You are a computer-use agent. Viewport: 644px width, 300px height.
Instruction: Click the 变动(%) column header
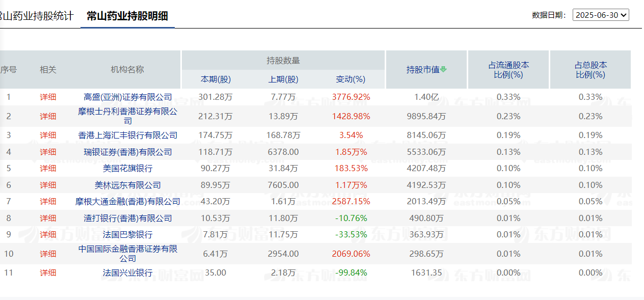351,79
